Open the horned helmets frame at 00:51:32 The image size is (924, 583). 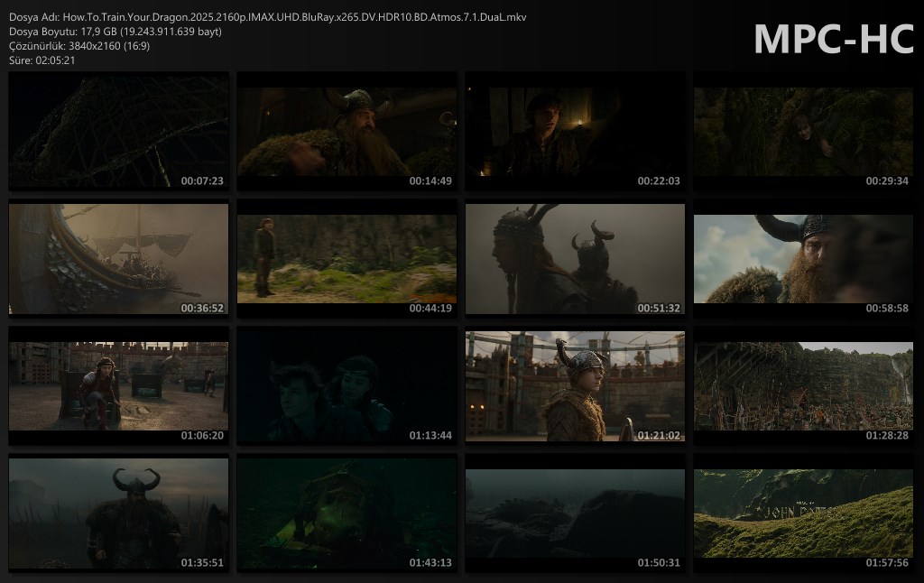pyautogui.click(x=575, y=258)
